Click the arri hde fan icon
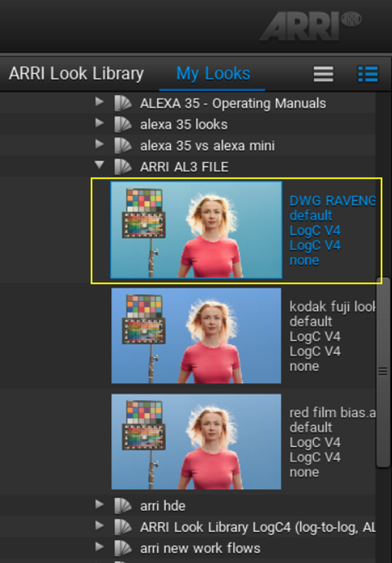The width and height of the screenshot is (392, 563). click(123, 506)
